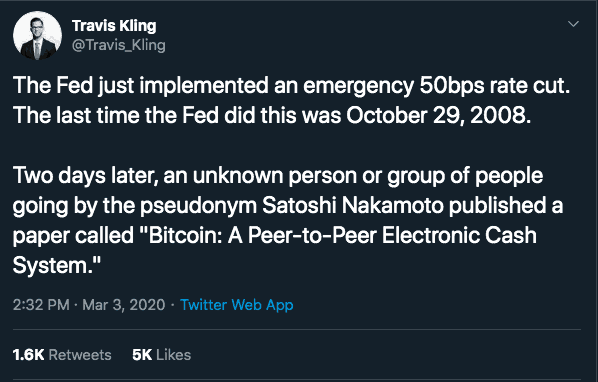Viewport: 598px width, 382px height.
Task: View the 1.6K Retweets list
Action: [x=62, y=355]
